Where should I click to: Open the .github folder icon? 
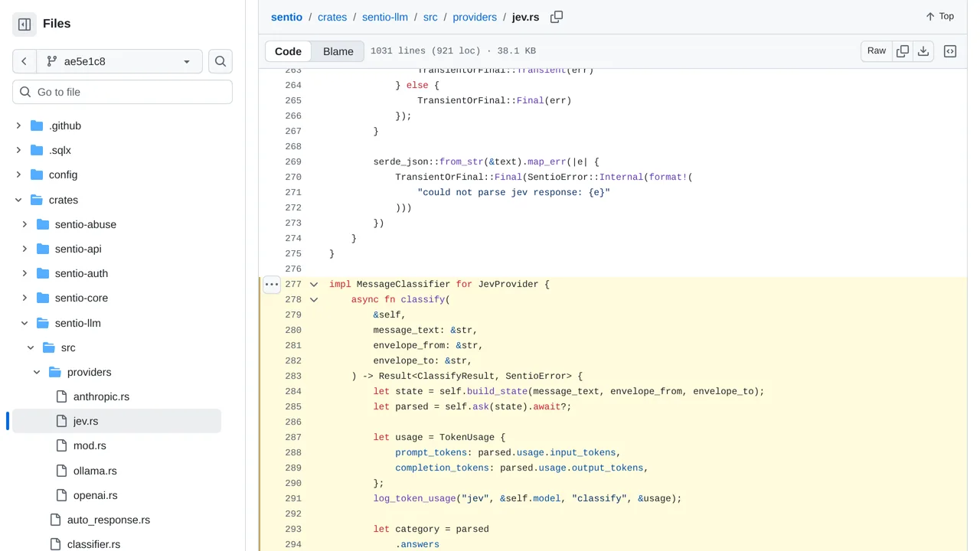click(37, 126)
